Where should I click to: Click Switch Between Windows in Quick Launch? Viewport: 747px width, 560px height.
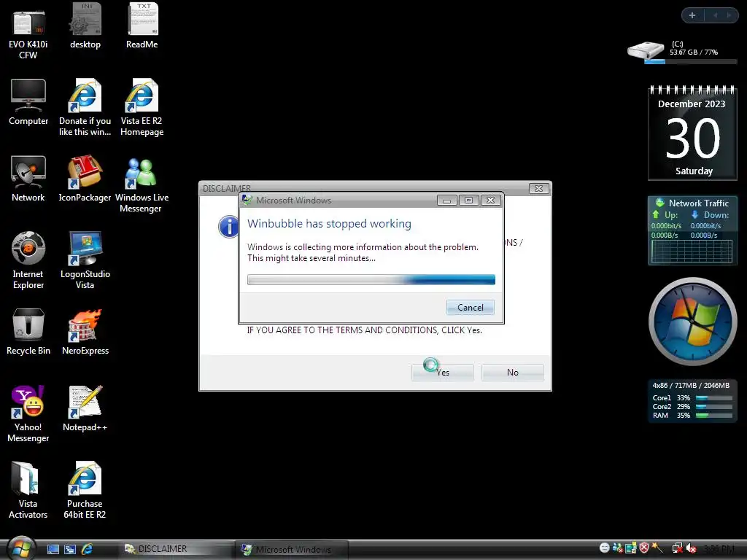[x=70, y=549]
